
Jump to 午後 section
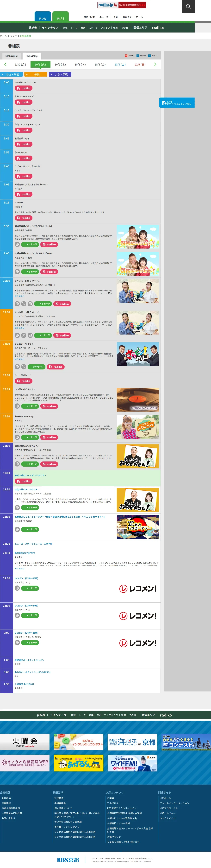[36, 74]
